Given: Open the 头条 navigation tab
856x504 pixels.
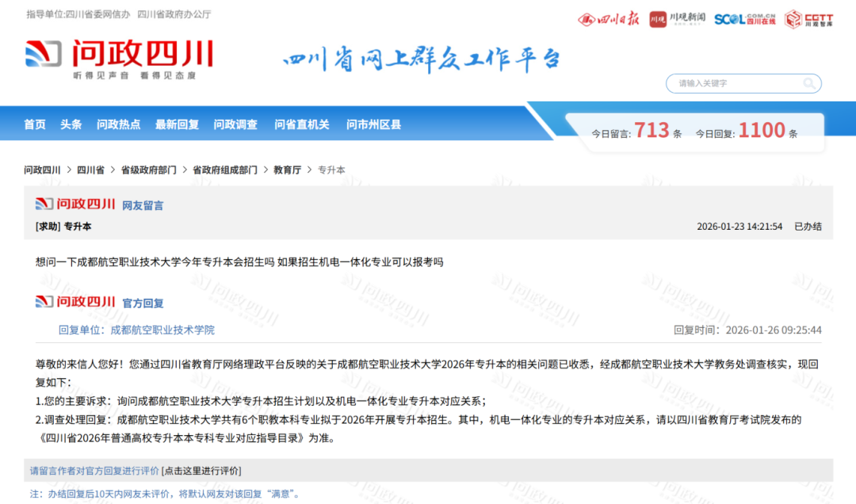Looking at the screenshot, I should click(x=71, y=124).
